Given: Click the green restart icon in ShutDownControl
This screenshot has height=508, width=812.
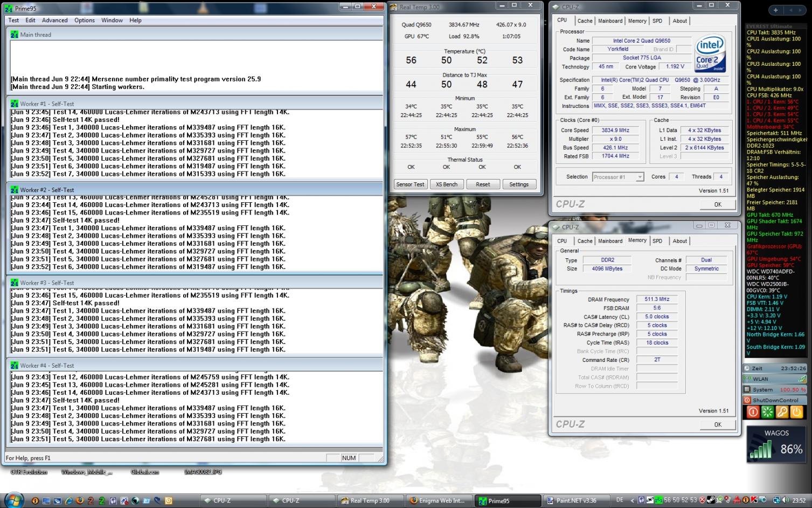Looking at the screenshot, I should (767, 412).
